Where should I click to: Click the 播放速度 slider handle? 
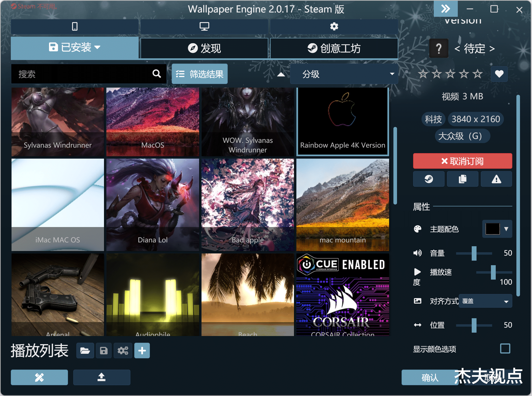click(x=493, y=272)
